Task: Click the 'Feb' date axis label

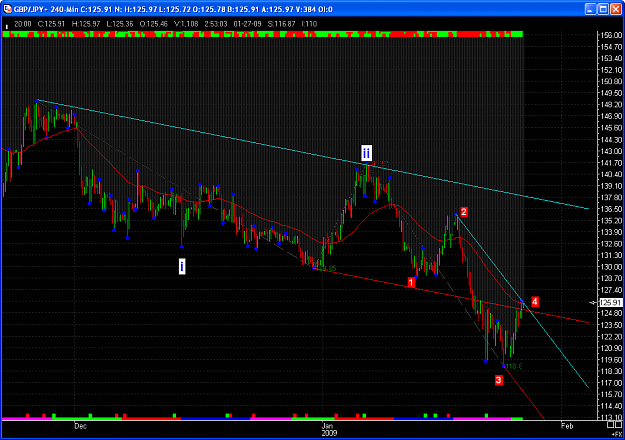Action: point(567,426)
